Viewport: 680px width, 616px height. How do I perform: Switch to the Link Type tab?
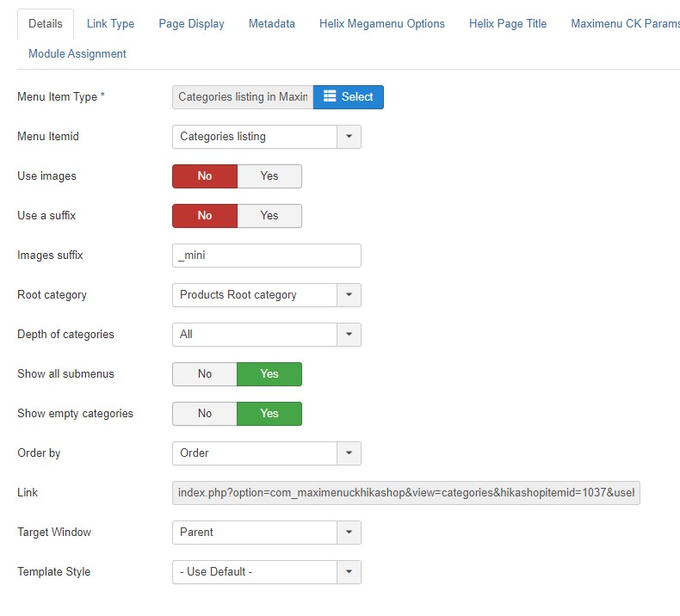pyautogui.click(x=110, y=24)
